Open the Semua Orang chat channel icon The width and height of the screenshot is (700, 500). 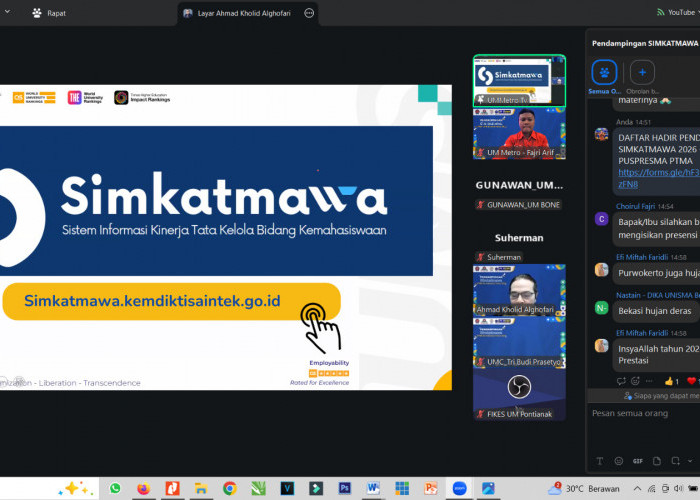click(604, 73)
